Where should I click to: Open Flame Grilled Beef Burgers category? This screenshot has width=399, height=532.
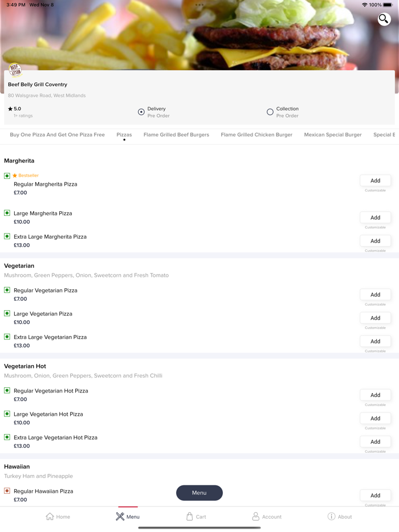point(176,134)
